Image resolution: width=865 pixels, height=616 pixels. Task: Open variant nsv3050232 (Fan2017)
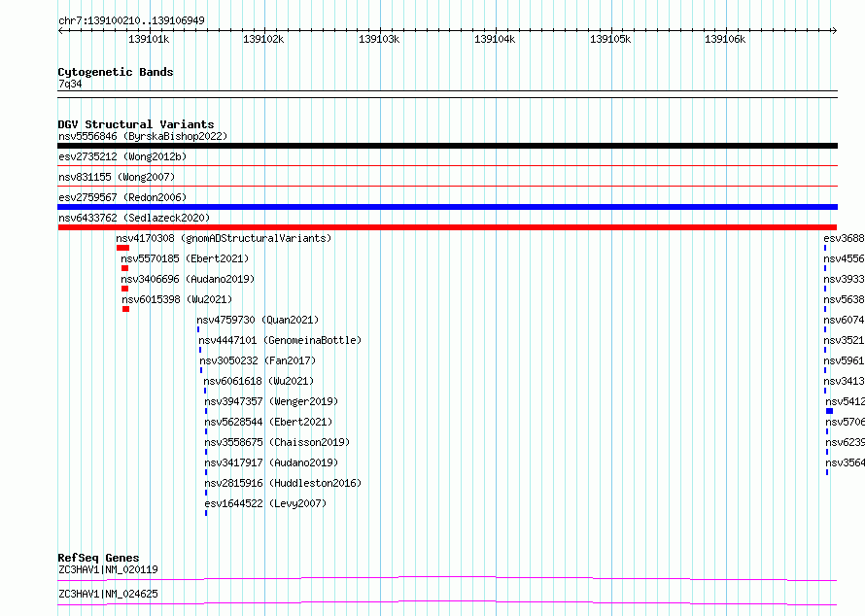coord(258,360)
